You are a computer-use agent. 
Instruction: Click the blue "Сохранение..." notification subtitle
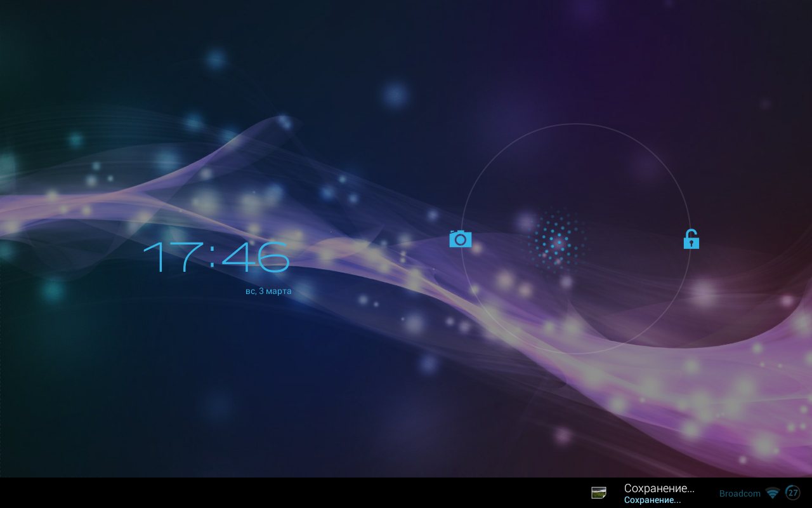click(652, 500)
